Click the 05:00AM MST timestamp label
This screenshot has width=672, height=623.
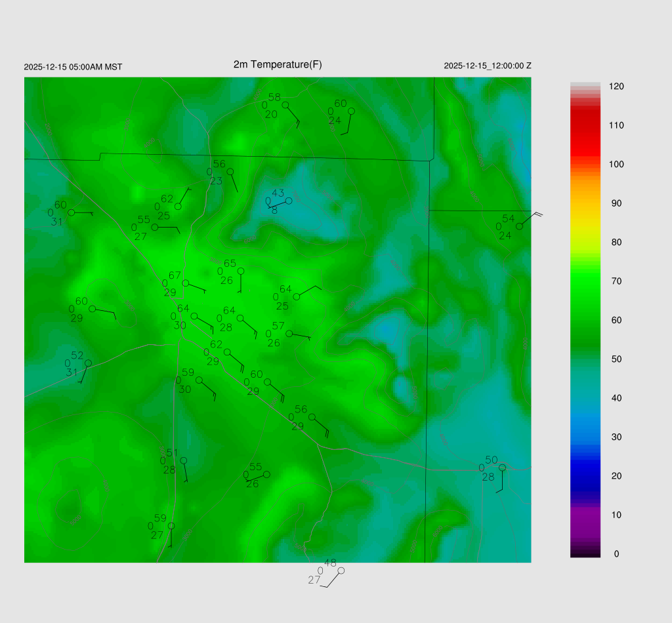[73, 67]
